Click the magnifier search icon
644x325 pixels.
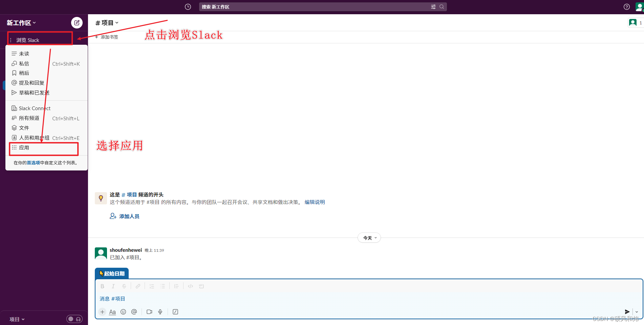coord(442,7)
